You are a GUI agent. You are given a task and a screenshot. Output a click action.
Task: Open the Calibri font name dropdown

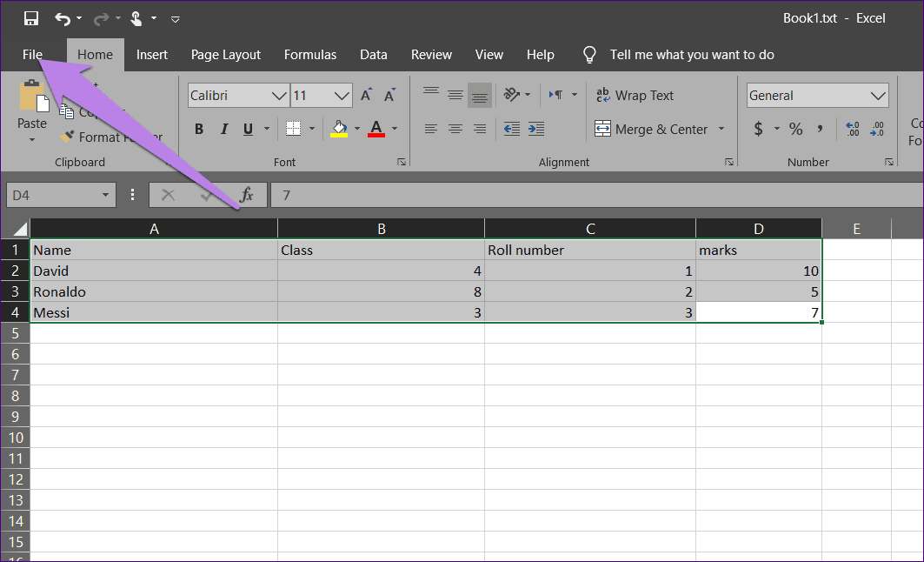(279, 96)
